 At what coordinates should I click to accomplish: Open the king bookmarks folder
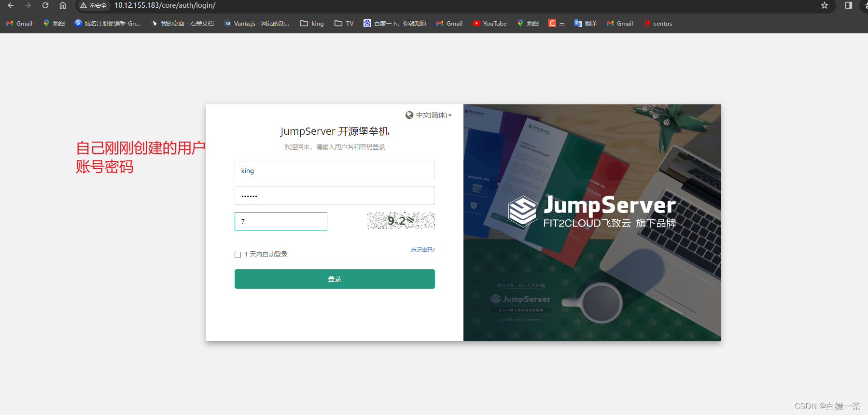[x=312, y=23]
